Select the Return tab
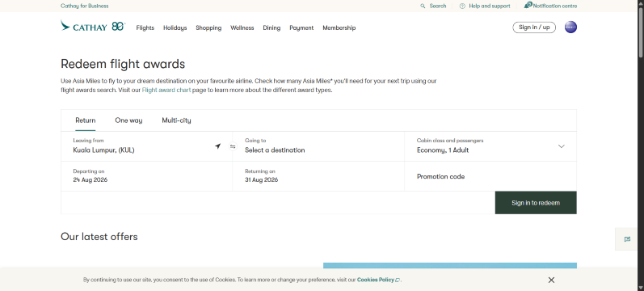 coord(86,120)
